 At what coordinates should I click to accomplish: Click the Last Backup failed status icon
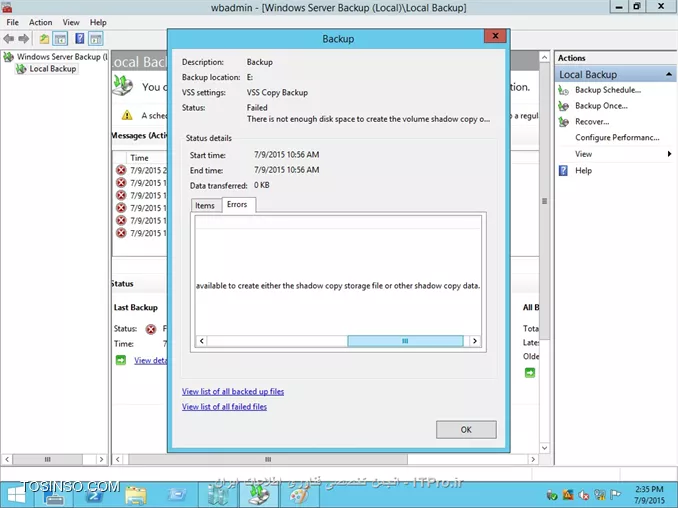150,329
